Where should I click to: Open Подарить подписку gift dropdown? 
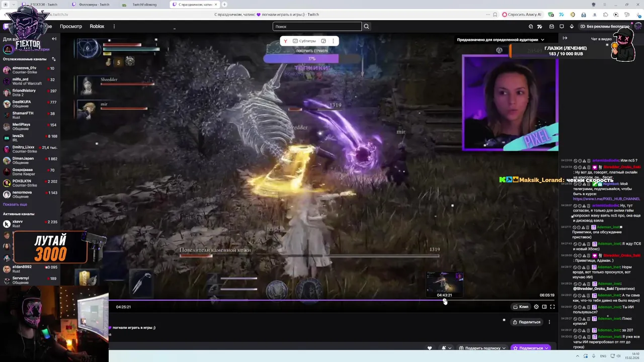pyautogui.click(x=482, y=348)
